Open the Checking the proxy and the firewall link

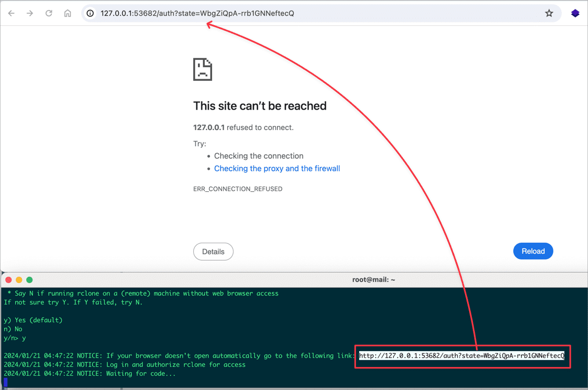[277, 168]
